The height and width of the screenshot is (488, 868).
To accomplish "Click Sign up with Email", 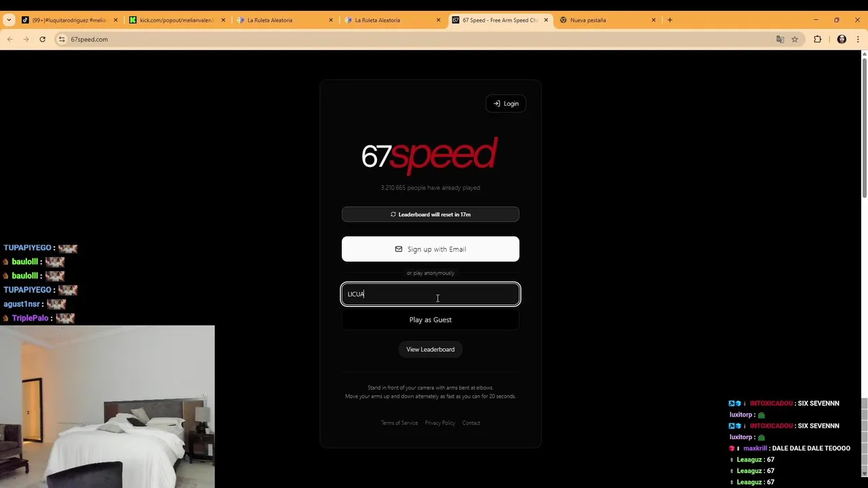I will pyautogui.click(x=431, y=249).
